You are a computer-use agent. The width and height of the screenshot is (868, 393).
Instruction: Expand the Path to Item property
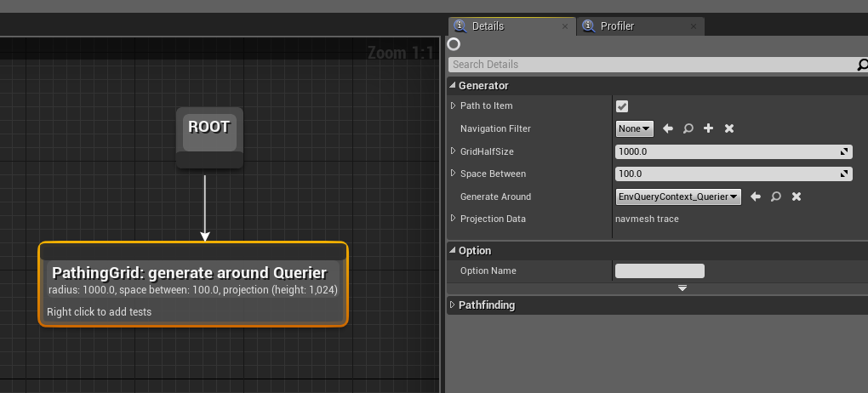click(x=453, y=105)
